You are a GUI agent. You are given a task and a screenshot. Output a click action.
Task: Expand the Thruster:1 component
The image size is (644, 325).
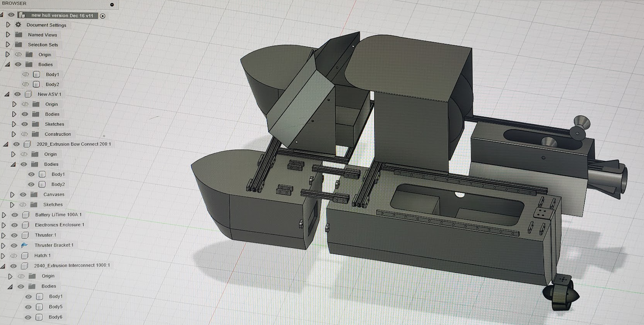click(x=3, y=235)
